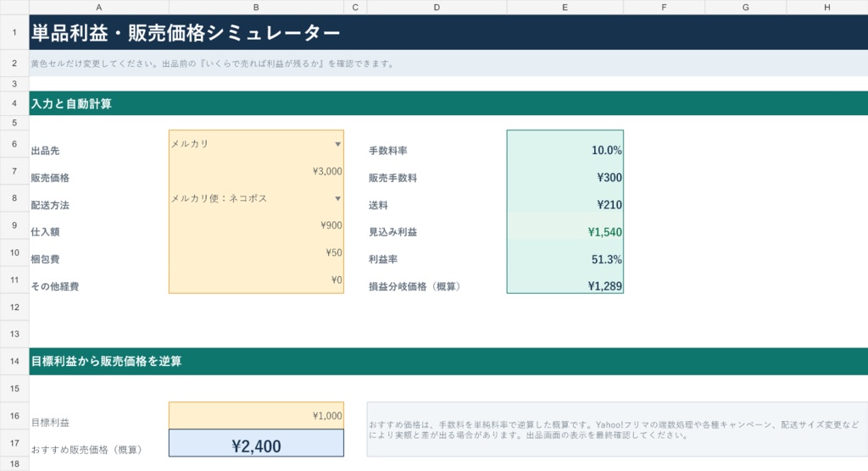
Task: Click the メルカリ便:ネコポス value text
Action: (x=220, y=198)
